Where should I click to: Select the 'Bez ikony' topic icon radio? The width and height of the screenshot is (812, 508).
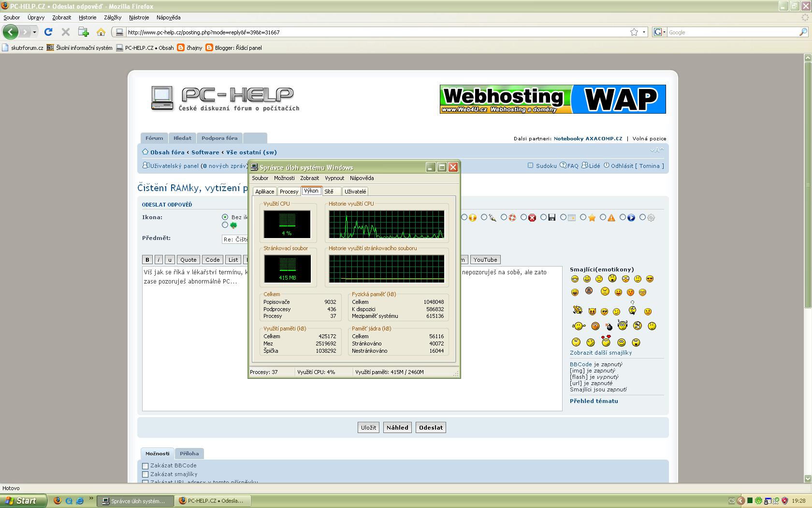(x=225, y=217)
